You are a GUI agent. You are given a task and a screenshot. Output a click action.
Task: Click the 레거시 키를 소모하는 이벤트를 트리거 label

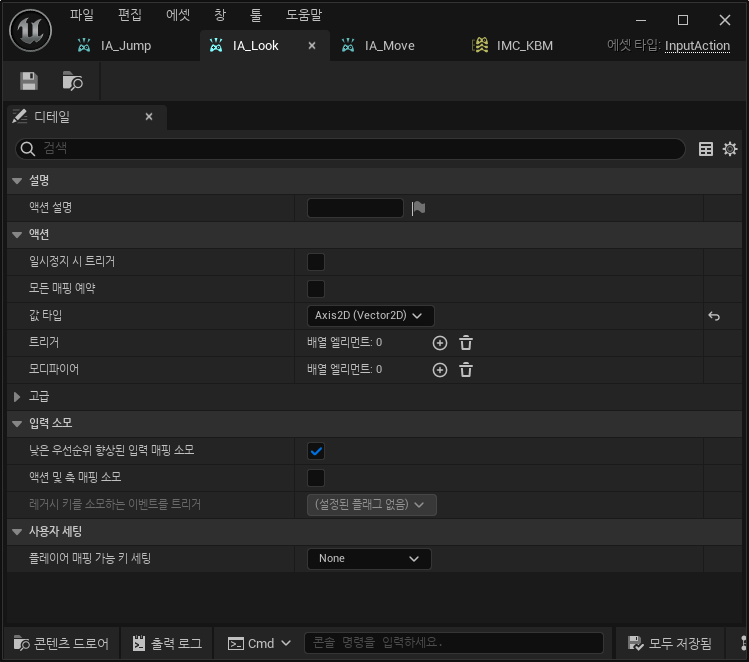pyautogui.click(x=115, y=505)
